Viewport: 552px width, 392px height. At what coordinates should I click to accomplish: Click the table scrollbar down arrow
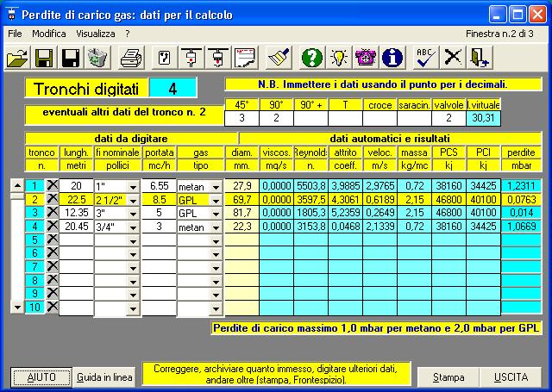click(x=16, y=307)
